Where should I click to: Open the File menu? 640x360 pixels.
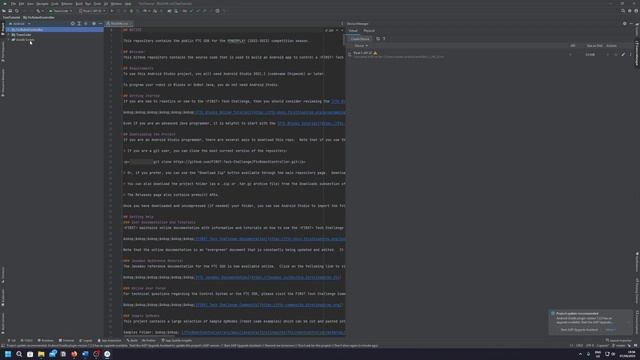click(13, 4)
